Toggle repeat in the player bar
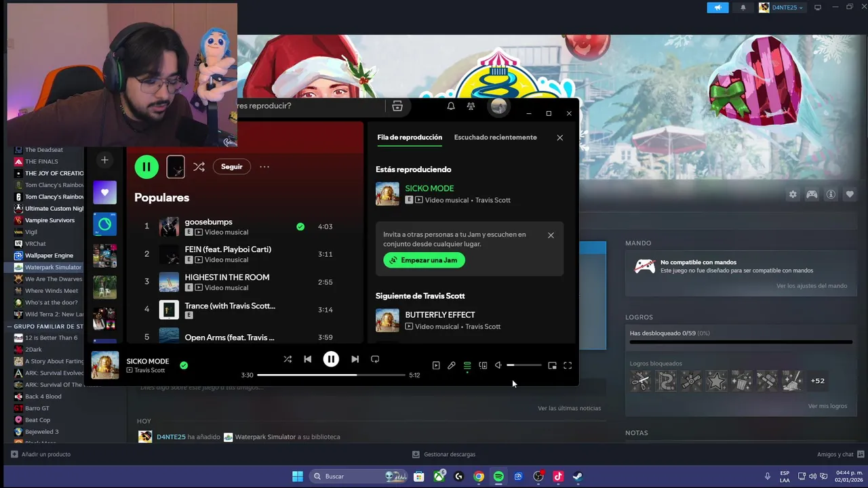Viewport: 868px width, 488px height. pyautogui.click(x=375, y=359)
